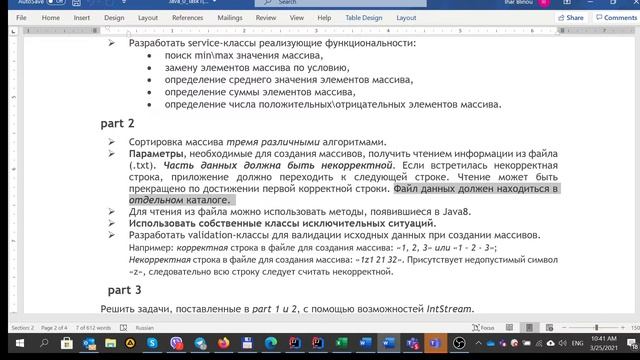
Task: Click 'Section: 2' in status bar
Action: tap(23, 328)
